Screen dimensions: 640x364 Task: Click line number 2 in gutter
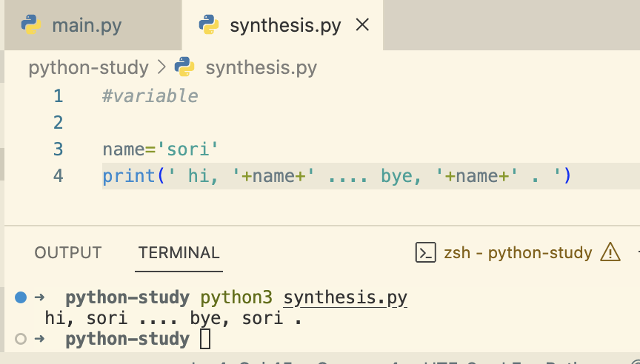(59, 123)
